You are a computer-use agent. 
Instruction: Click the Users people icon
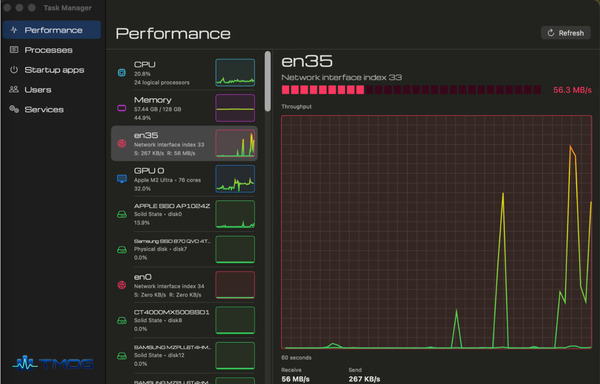pos(14,89)
